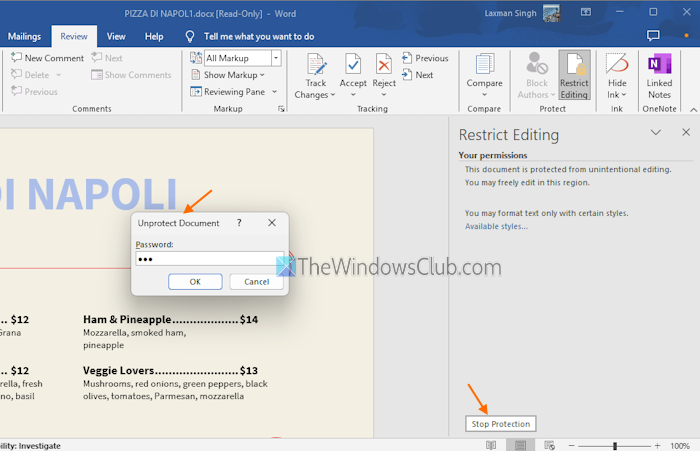The width and height of the screenshot is (700, 451).
Task: Click Previous in the Tracking group
Action: pos(425,58)
